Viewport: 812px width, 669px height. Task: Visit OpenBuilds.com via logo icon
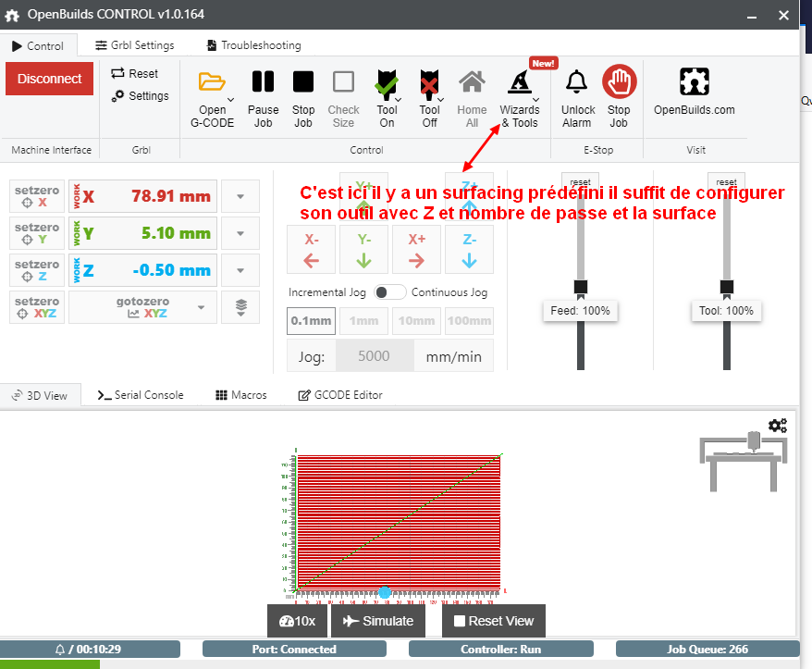coord(694,81)
